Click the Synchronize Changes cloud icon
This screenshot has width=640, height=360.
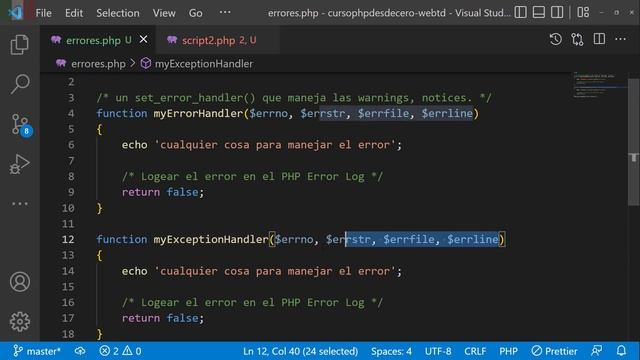tap(80, 351)
